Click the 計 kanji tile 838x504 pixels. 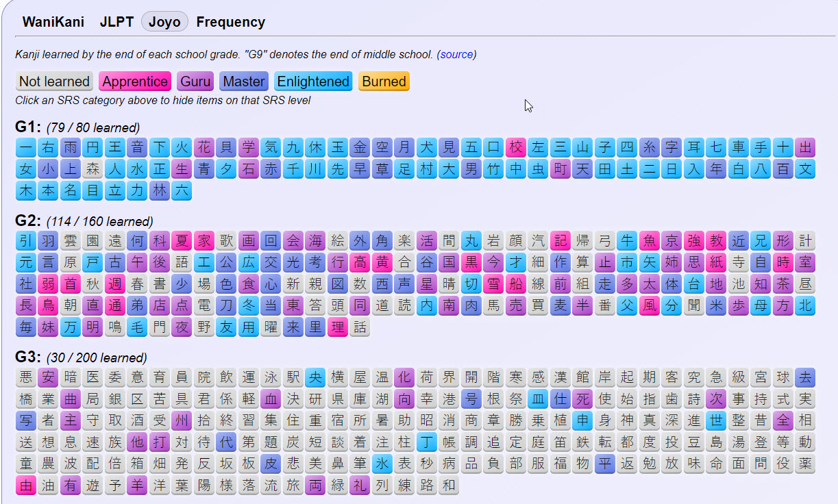(805, 240)
